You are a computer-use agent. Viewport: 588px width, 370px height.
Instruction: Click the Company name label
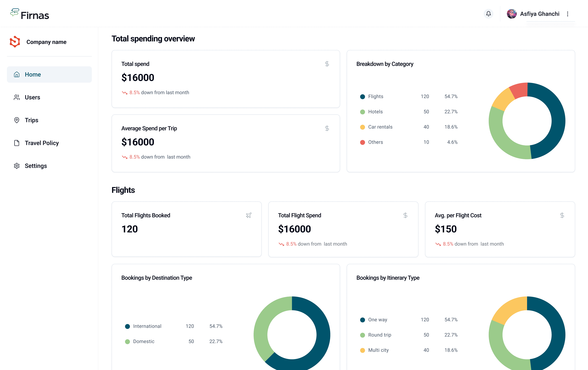(x=46, y=42)
